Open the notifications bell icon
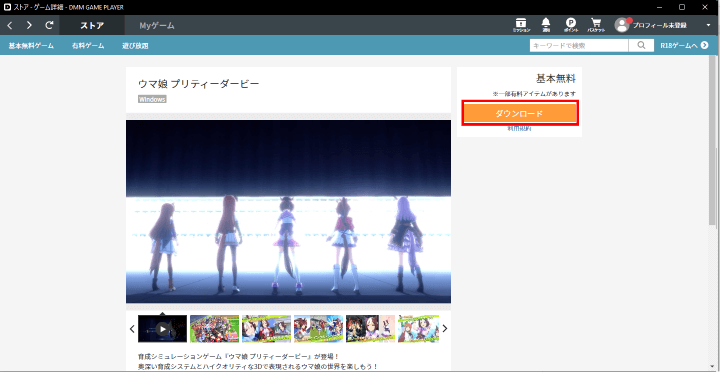 [546, 25]
